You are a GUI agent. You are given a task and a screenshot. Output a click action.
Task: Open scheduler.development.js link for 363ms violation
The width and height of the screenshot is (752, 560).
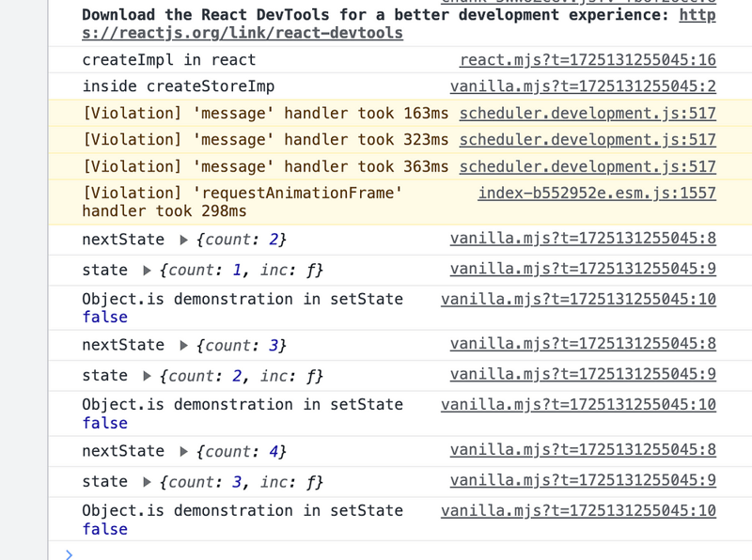[x=588, y=166]
